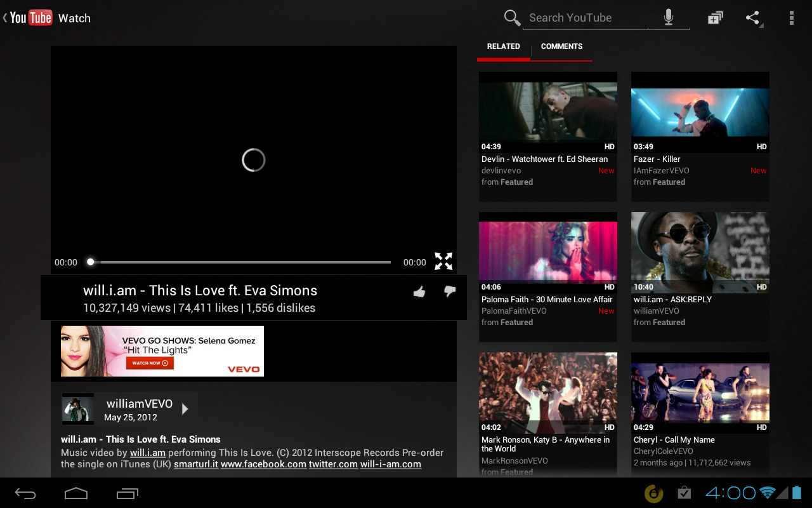
Task: Click the CherylColeVEVO uploader name
Action: pyautogui.click(x=664, y=451)
